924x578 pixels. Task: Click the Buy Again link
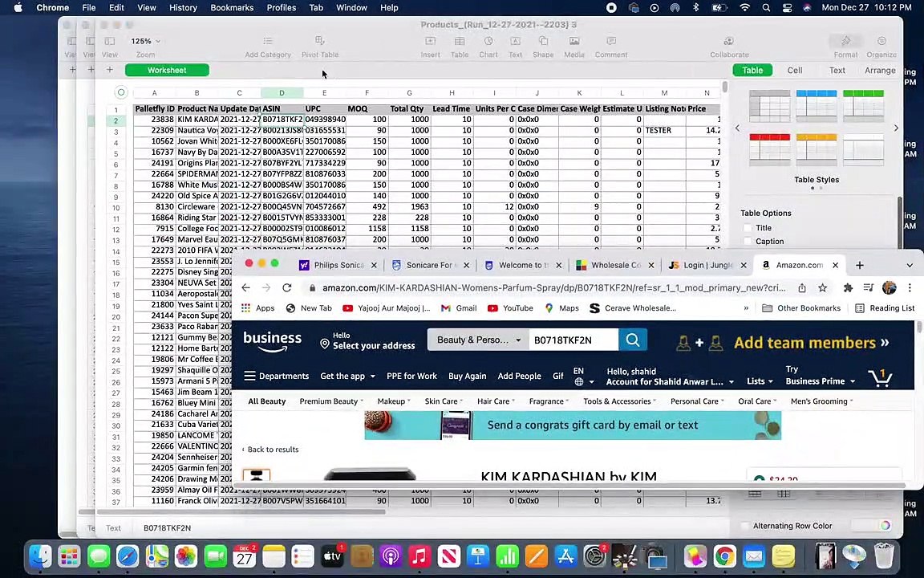468,376
